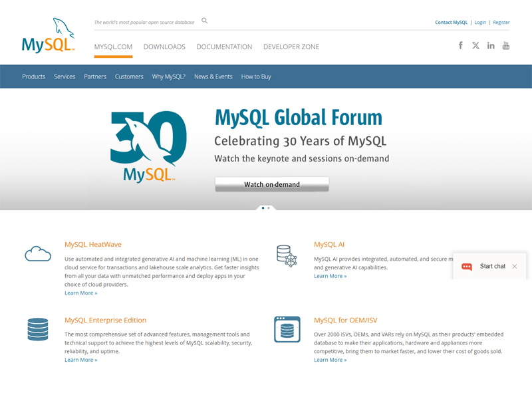
Task: Click the Register link
Action: point(501,22)
